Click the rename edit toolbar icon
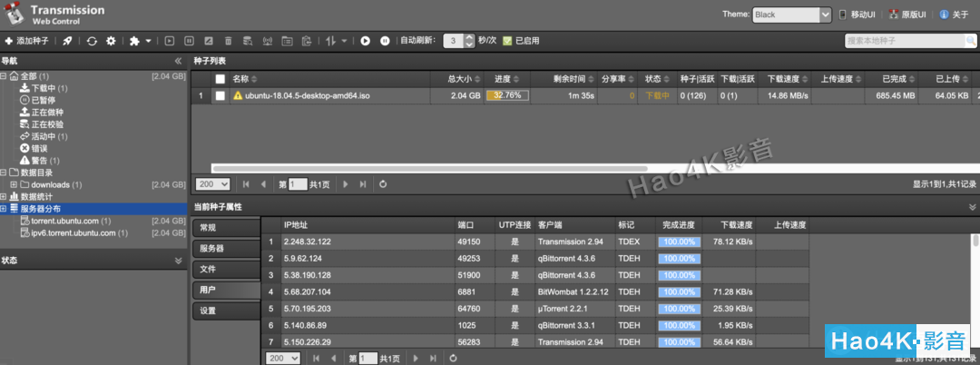 pyautogui.click(x=209, y=41)
